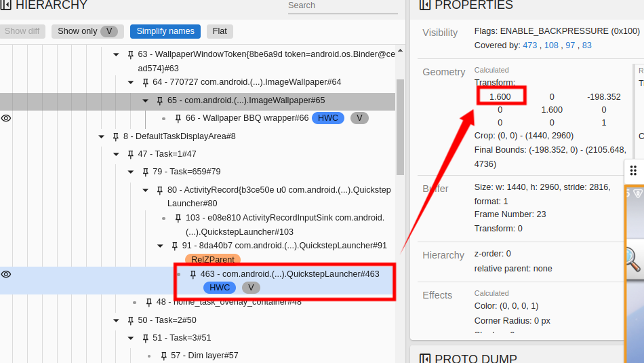The height and width of the screenshot is (363, 644).
Task: Pin layer 8 DefaultTaskDisplayArea
Action: 116,136
